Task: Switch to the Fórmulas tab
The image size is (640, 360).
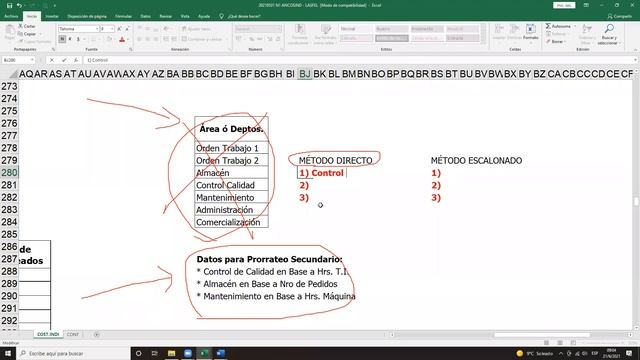Action: pyautogui.click(x=123, y=16)
